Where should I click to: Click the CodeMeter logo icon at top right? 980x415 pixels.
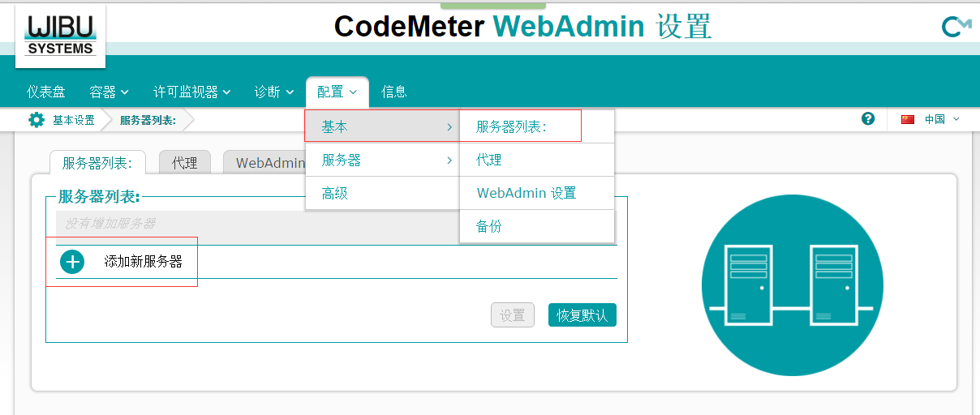point(956,28)
